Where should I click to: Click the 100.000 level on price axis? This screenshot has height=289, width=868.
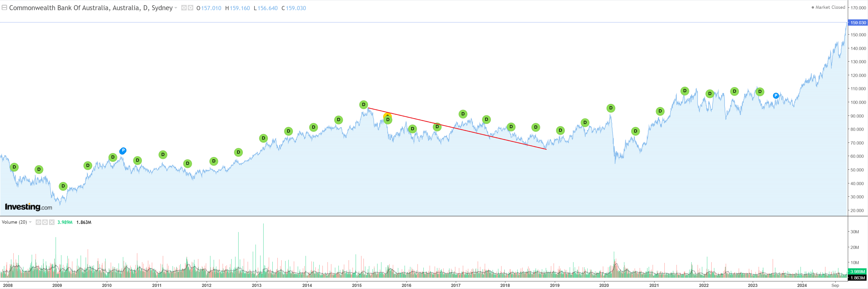pyautogui.click(x=858, y=102)
